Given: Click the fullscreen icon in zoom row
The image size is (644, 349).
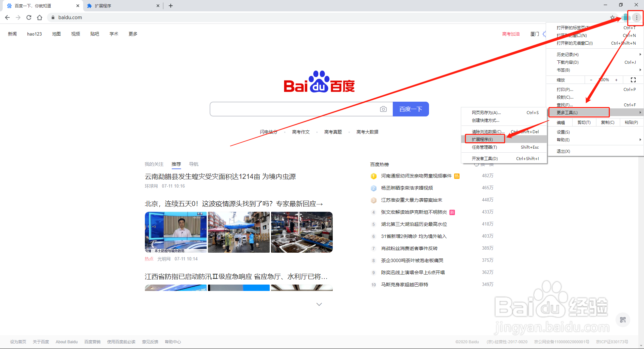Looking at the screenshot, I should click(633, 80).
